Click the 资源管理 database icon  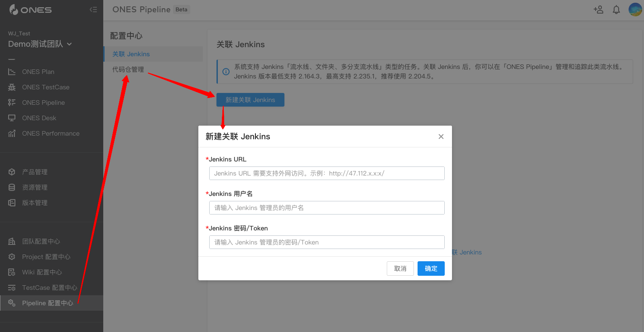[12, 187]
